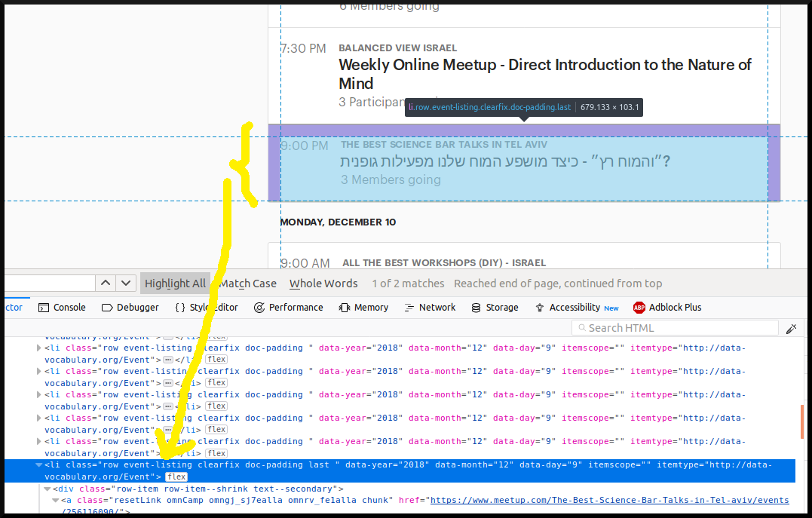Switch to the Storage tab
The width and height of the screenshot is (812, 518).
(x=495, y=307)
